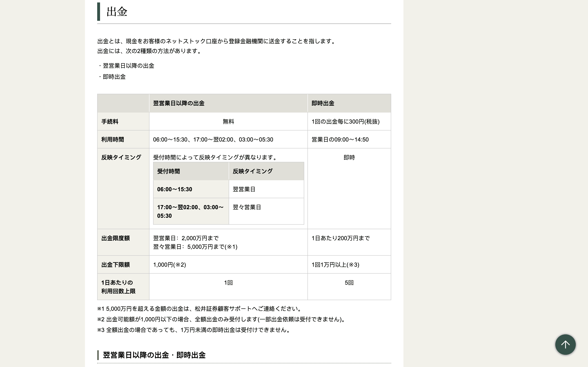Click the ※1 footnote about 5,000万円
Screen dimensions: 588x367
tap(200, 309)
